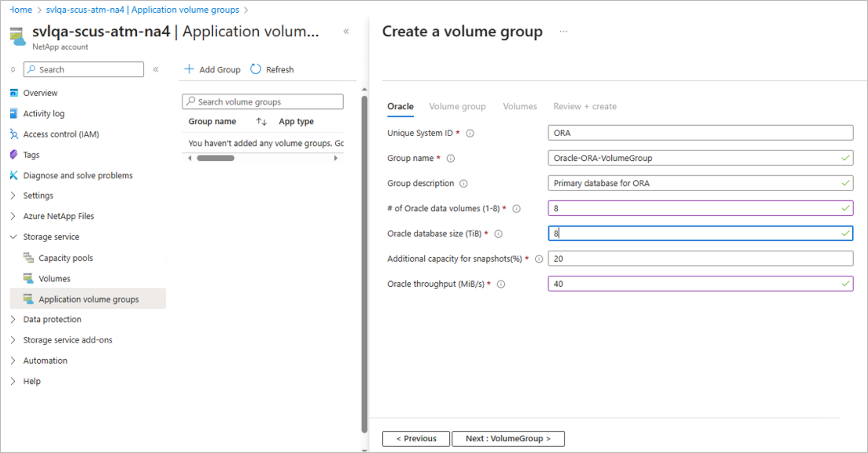This screenshot has width=868, height=453.
Task: Click the Application volume groups icon
Action: (x=28, y=299)
